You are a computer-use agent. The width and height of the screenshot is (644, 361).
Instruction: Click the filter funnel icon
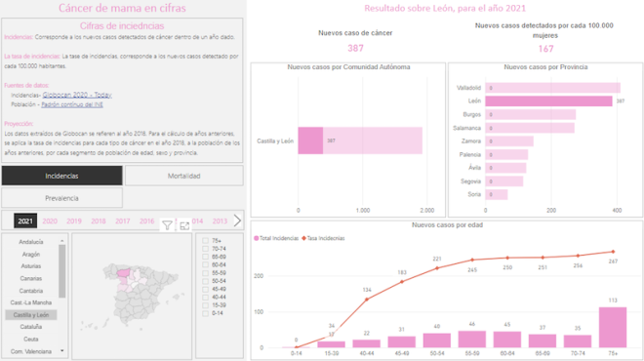point(167,225)
